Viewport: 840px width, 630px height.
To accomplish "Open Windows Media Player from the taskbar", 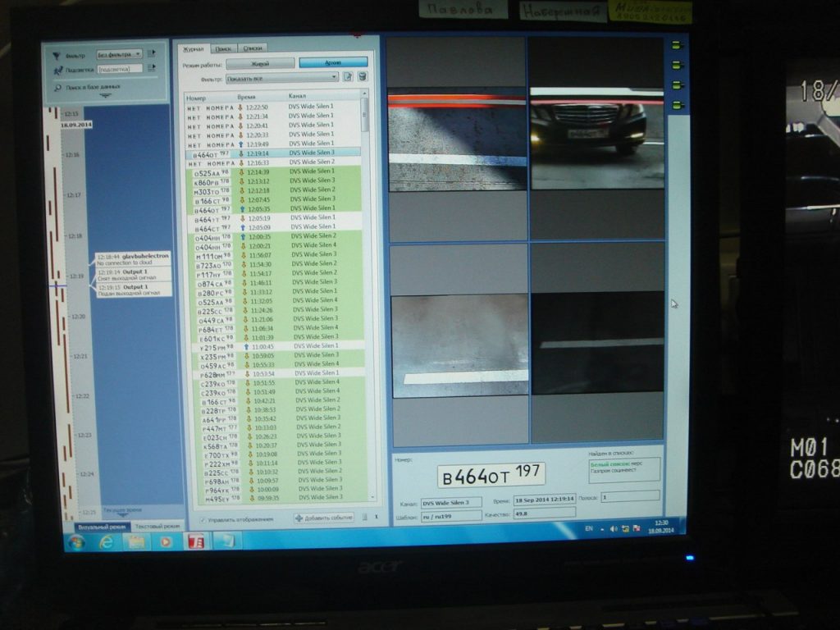I will click(166, 542).
